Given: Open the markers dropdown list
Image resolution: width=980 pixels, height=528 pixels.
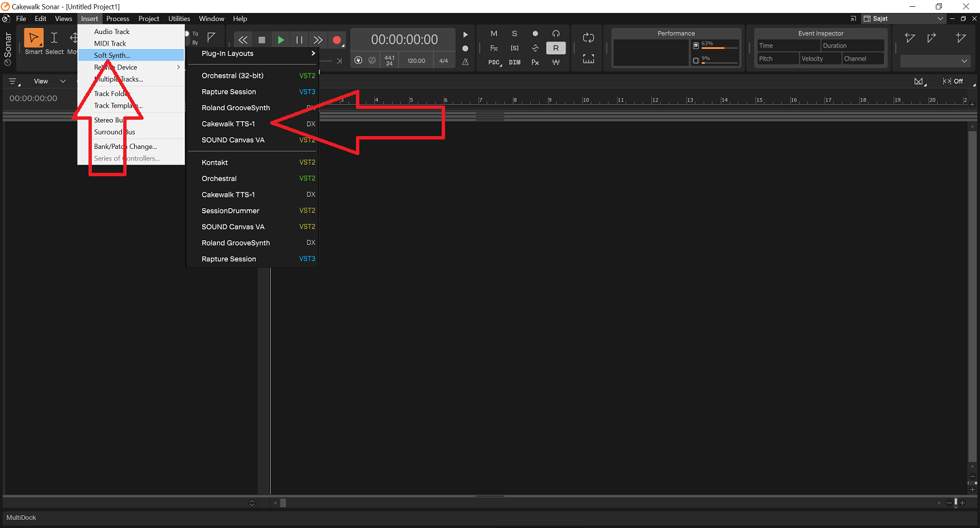Looking at the screenshot, I should click(x=935, y=61).
